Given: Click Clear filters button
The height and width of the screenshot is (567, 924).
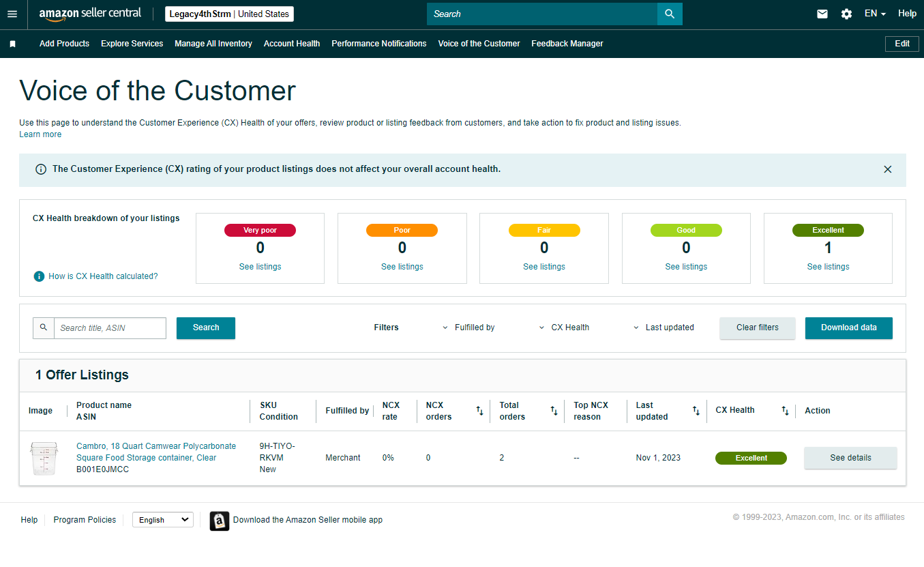Looking at the screenshot, I should (758, 328).
